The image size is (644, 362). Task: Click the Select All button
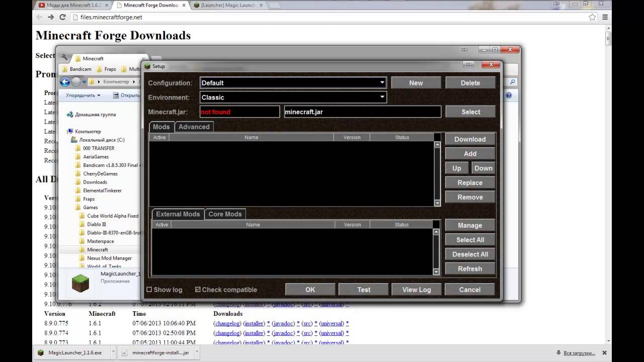tap(470, 240)
